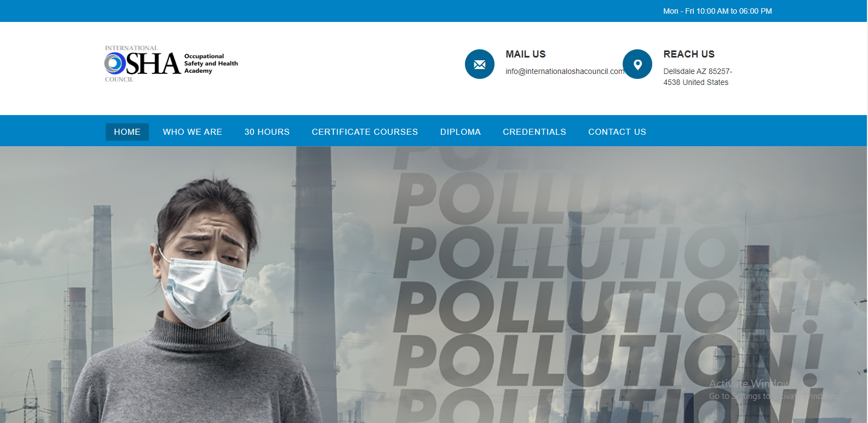Click the REACH US heading
This screenshot has height=423, width=868.
click(689, 54)
